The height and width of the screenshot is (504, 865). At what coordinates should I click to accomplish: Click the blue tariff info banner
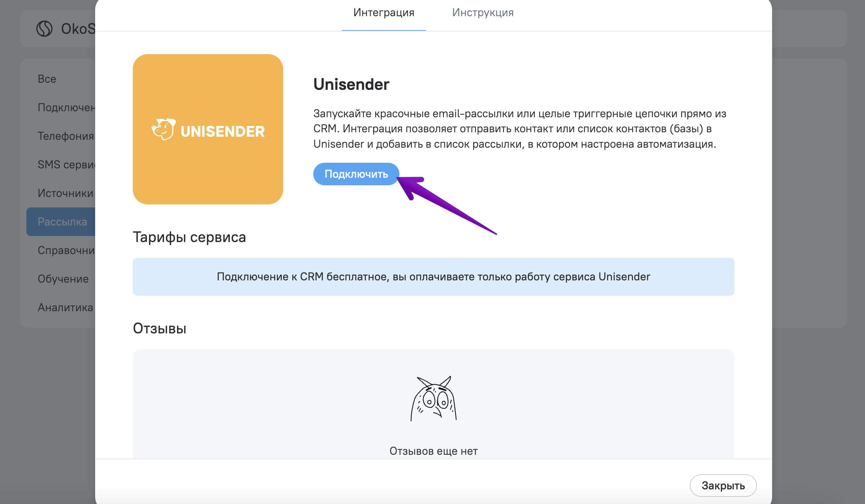[x=433, y=277]
